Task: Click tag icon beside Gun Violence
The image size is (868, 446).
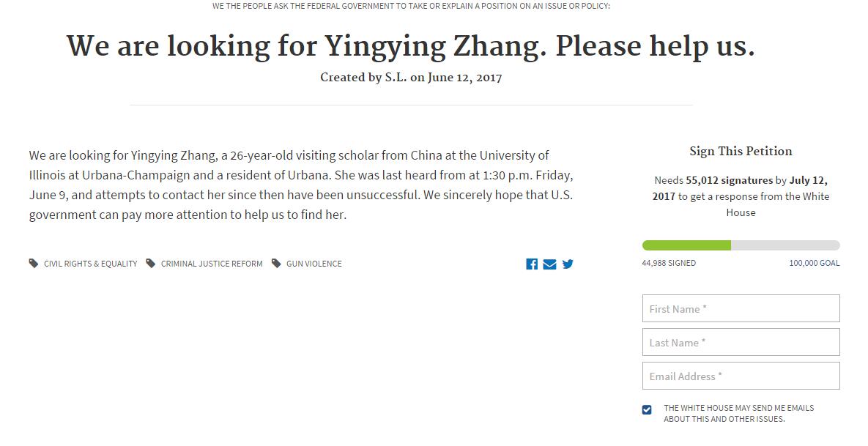Action: coord(276,264)
